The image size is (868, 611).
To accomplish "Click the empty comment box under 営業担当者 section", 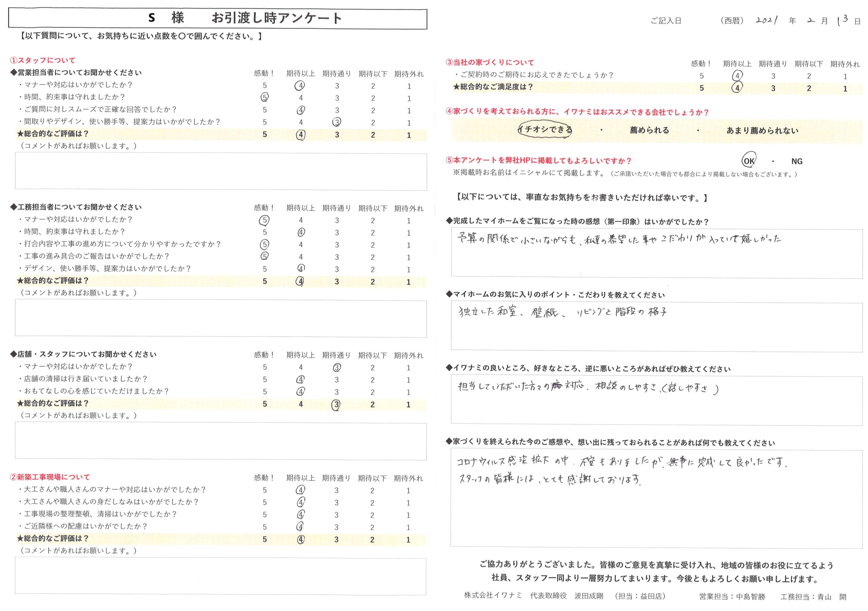I will click(221, 171).
